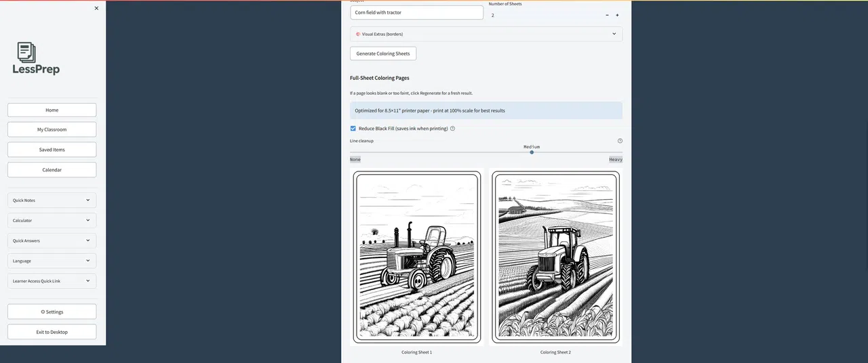
Task: Show help for Reduce Black Fill
Action: click(452, 128)
